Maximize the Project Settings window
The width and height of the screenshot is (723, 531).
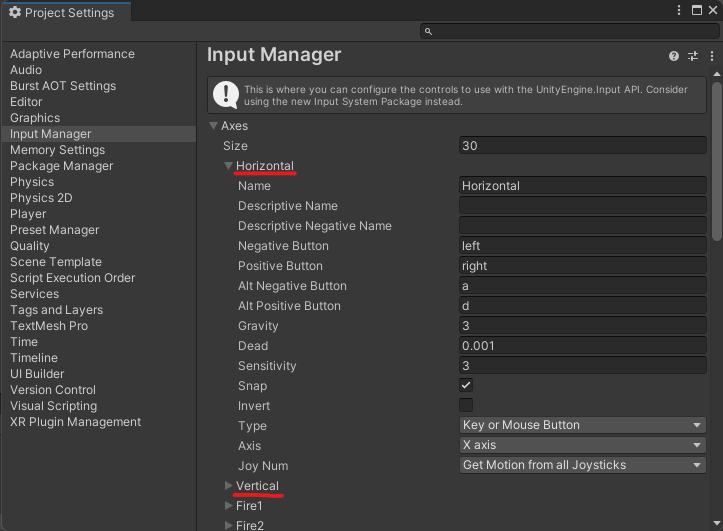point(697,10)
